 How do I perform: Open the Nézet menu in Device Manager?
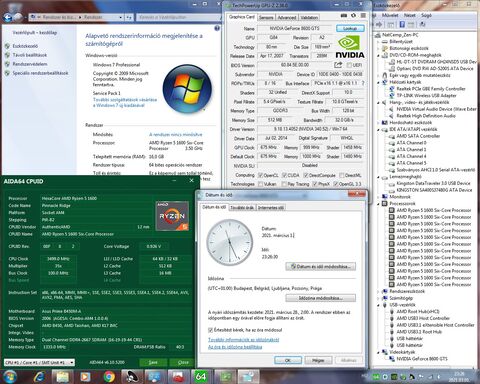pos(410,15)
